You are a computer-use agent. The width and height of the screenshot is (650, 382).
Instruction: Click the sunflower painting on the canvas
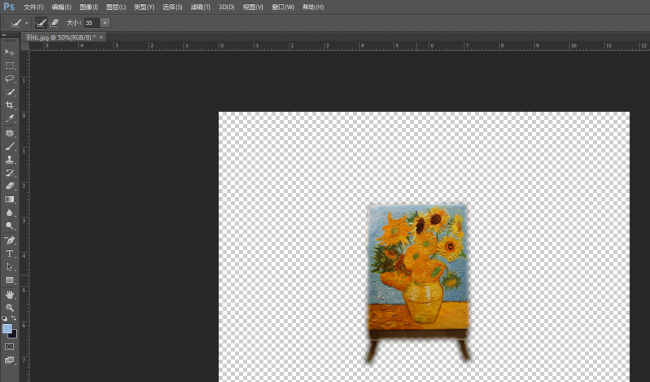tap(419, 268)
